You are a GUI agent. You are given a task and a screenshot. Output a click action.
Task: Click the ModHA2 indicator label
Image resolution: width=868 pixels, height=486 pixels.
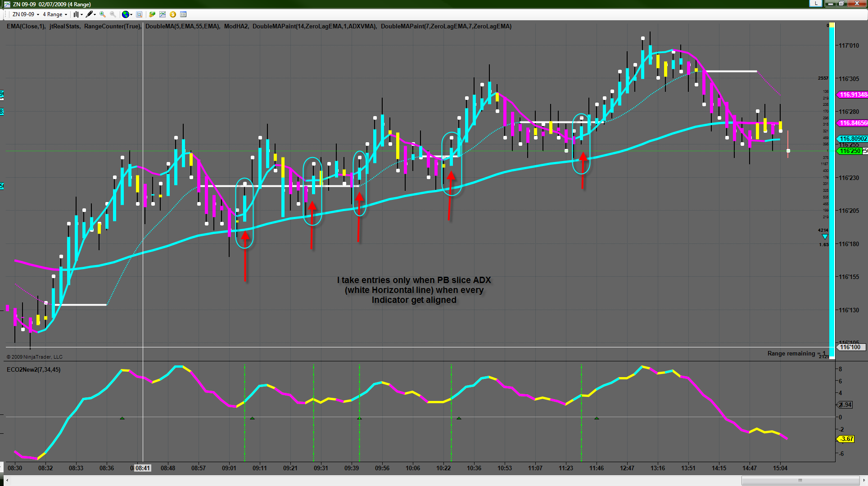pos(236,26)
